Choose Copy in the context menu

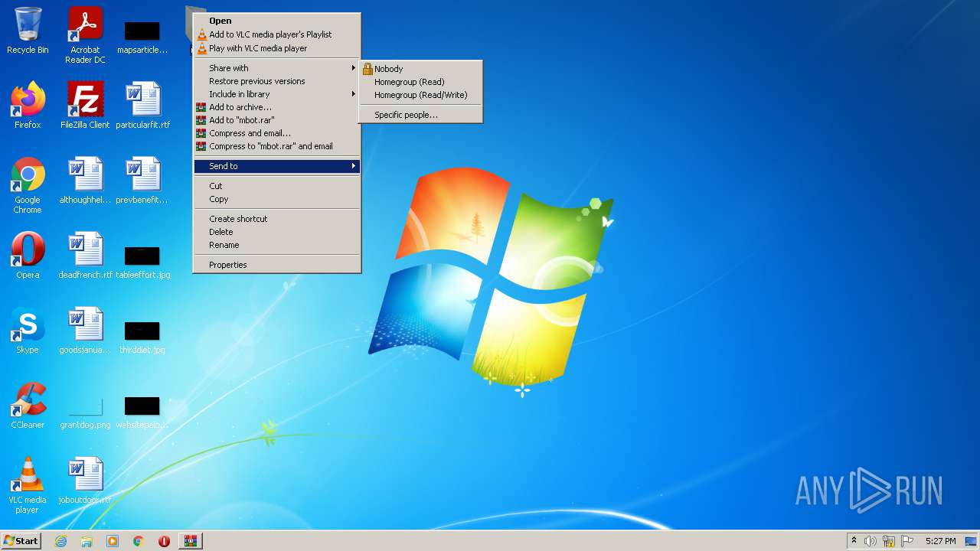click(277, 199)
